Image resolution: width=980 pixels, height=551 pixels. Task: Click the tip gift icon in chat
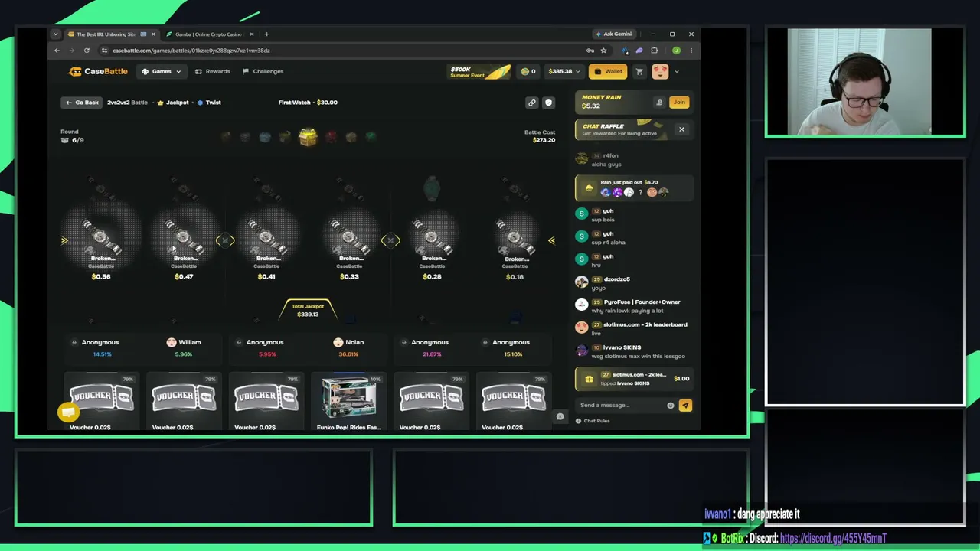(x=589, y=378)
